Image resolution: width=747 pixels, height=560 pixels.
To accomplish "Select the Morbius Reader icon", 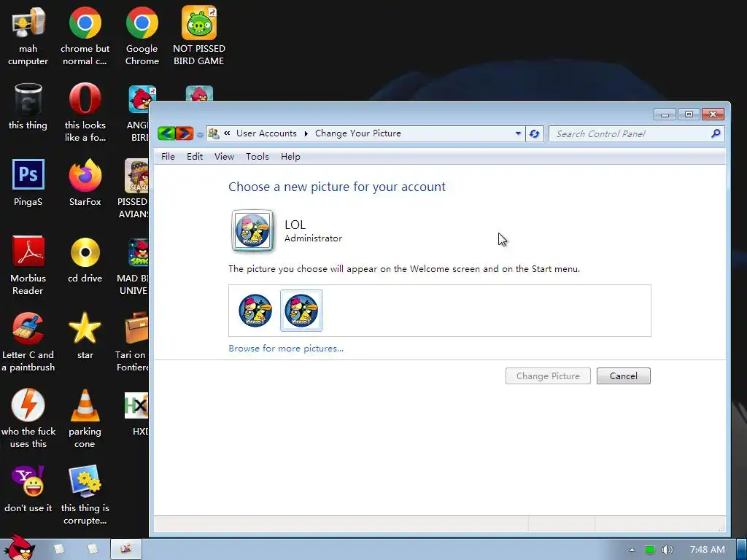I will point(28,265).
